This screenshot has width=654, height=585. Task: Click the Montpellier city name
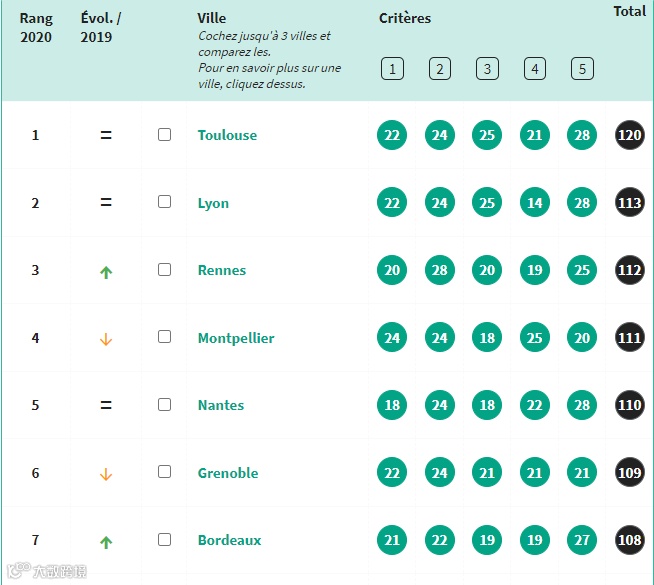coord(236,338)
